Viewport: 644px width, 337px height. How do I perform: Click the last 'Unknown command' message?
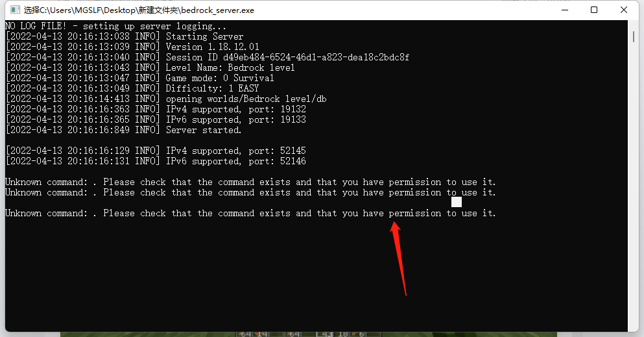click(250, 213)
